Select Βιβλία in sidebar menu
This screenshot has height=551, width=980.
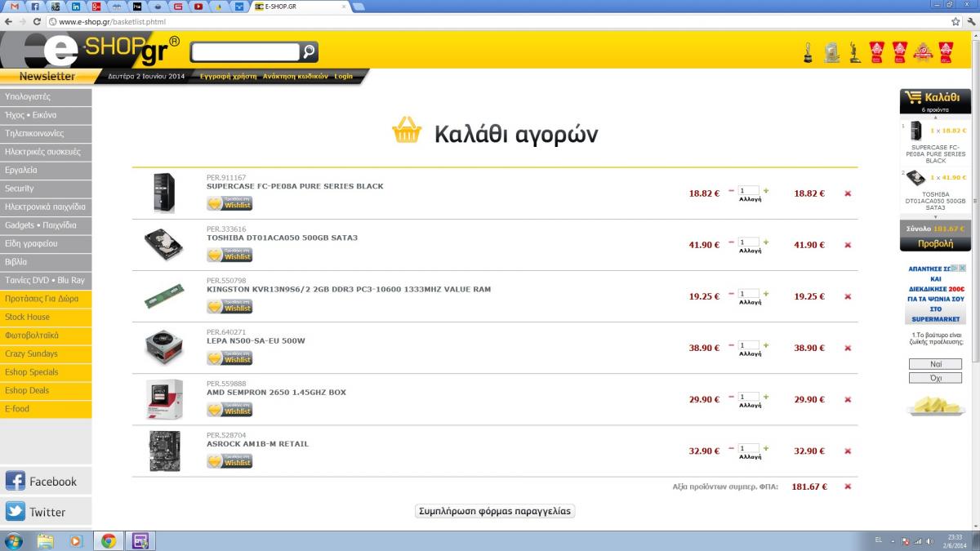46,262
